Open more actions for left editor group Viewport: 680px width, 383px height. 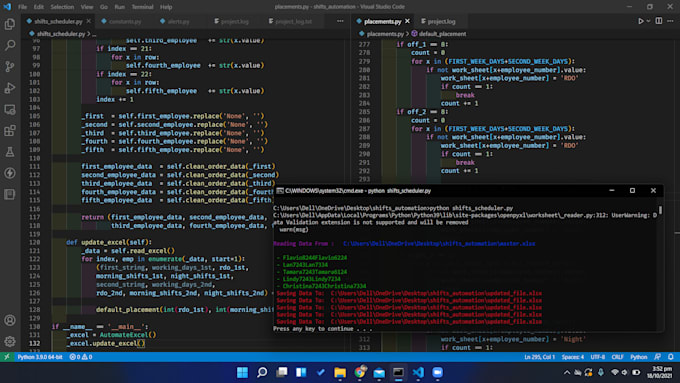pos(340,21)
